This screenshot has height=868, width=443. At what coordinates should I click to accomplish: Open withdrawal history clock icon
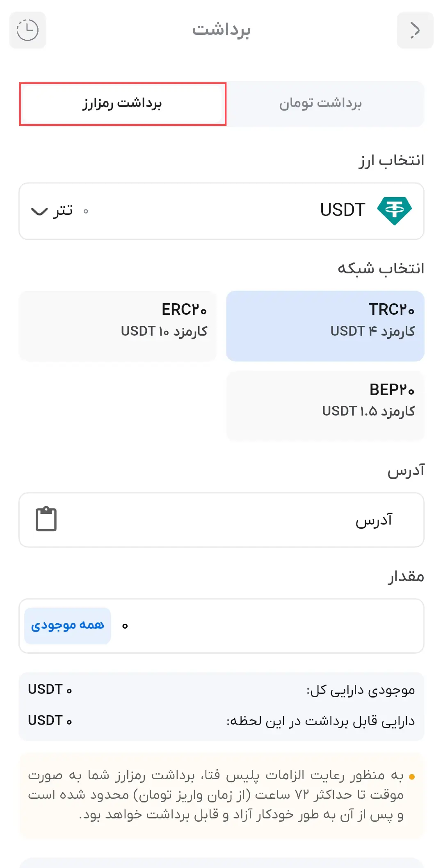click(27, 30)
